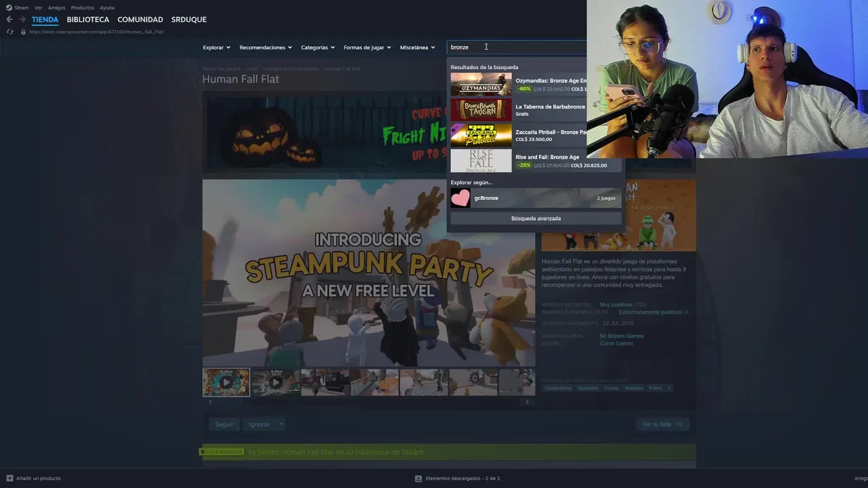
Task: Click the Steam logo menu
Action: click(17, 7)
